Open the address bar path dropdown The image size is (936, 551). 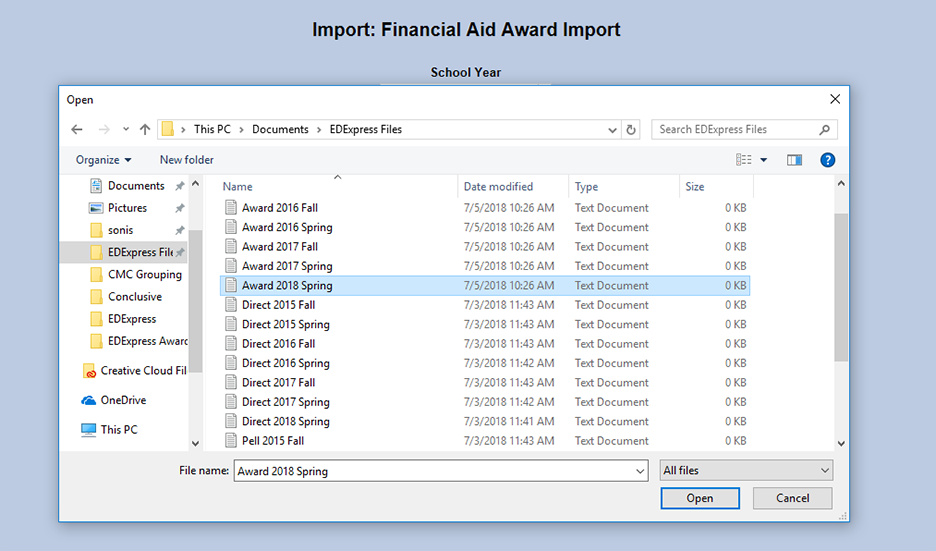coord(613,129)
